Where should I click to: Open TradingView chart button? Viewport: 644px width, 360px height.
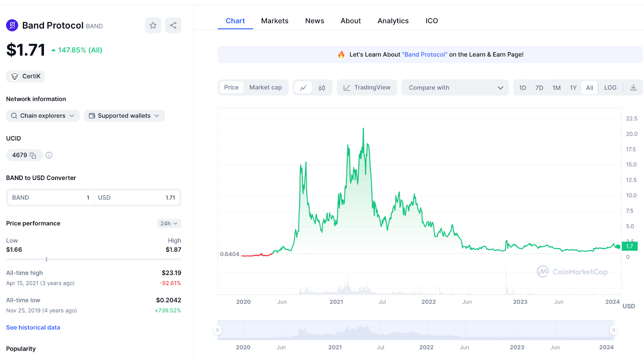367,87
